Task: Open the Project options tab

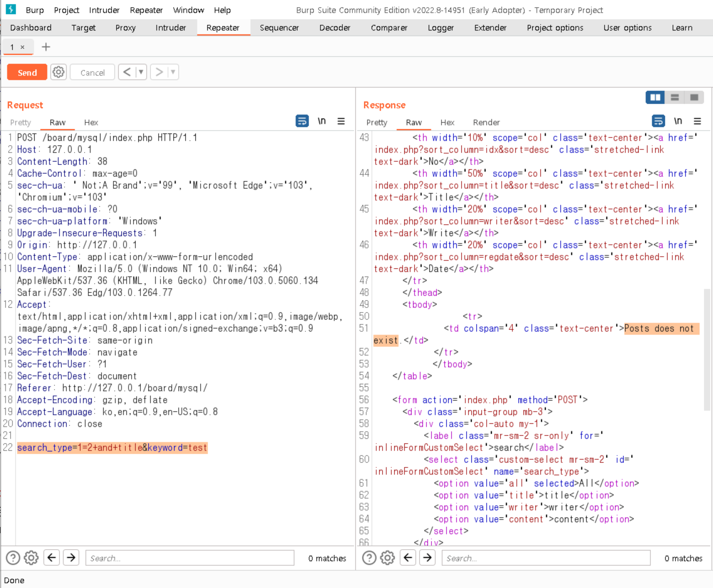Action: (555, 28)
